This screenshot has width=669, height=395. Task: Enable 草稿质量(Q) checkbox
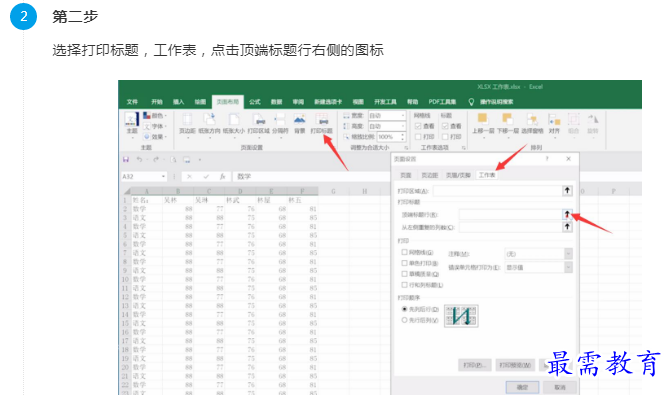404,273
